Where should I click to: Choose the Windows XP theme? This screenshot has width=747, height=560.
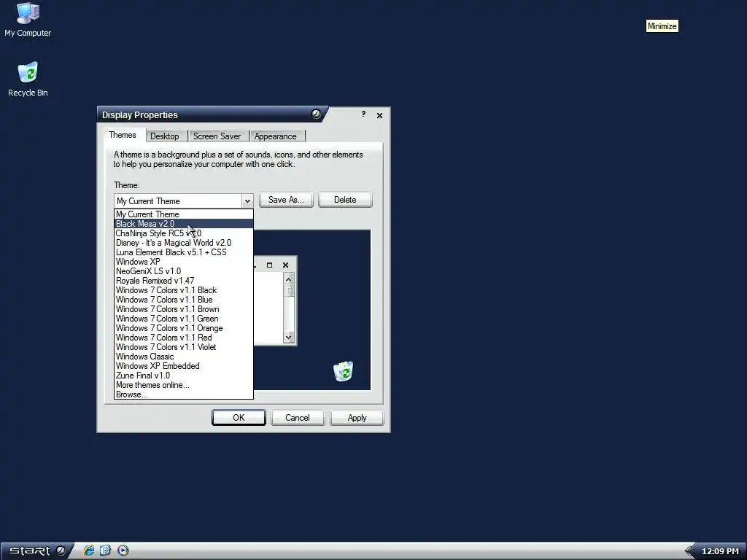pos(183,262)
